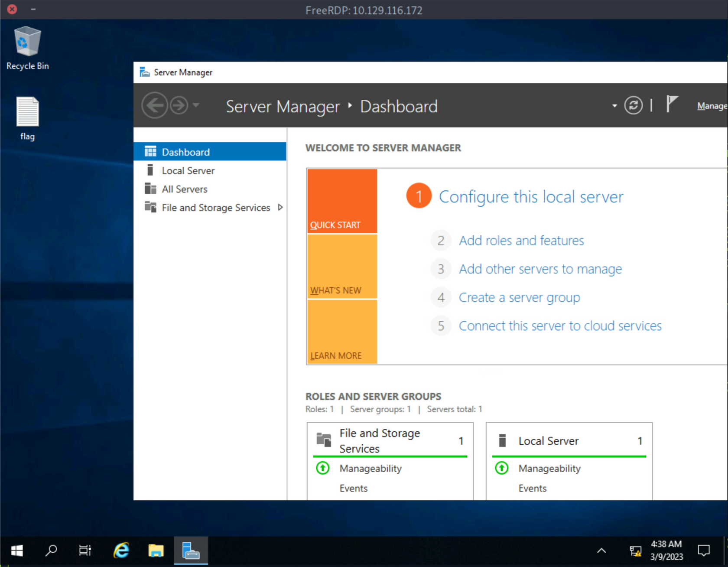This screenshot has width=728, height=567.
Task: Click the orange step 1 circle
Action: (x=419, y=196)
